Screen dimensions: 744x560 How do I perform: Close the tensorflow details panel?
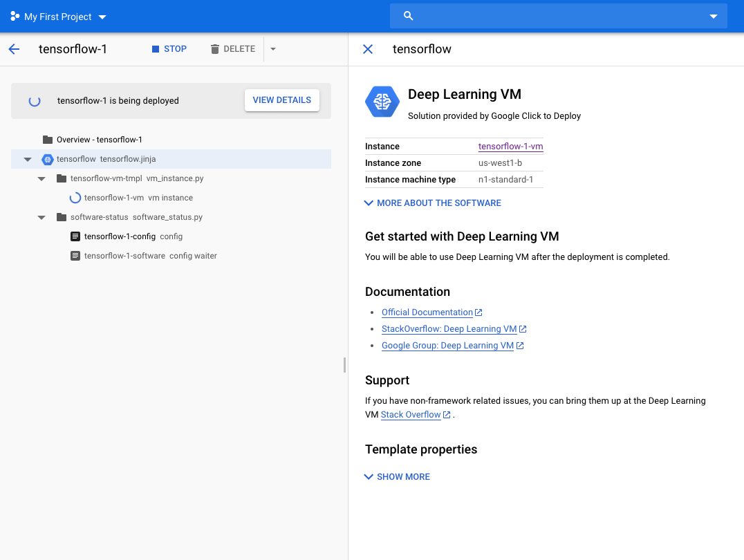point(368,49)
